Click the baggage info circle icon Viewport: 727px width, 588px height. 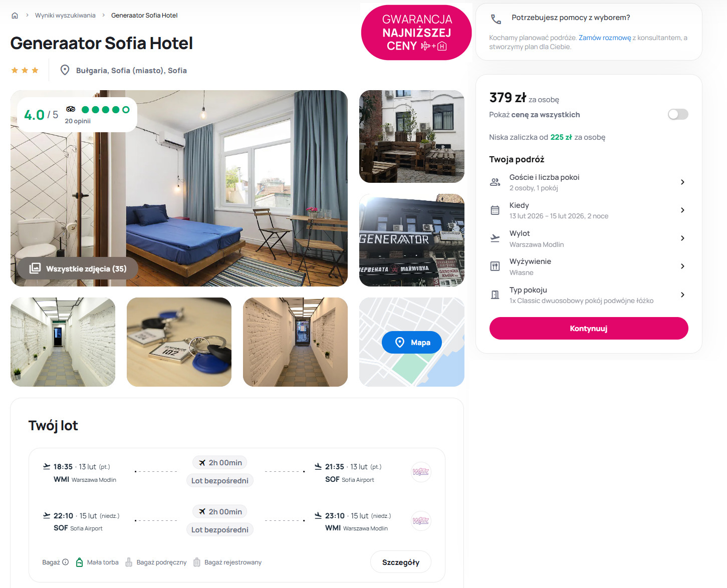click(x=65, y=562)
